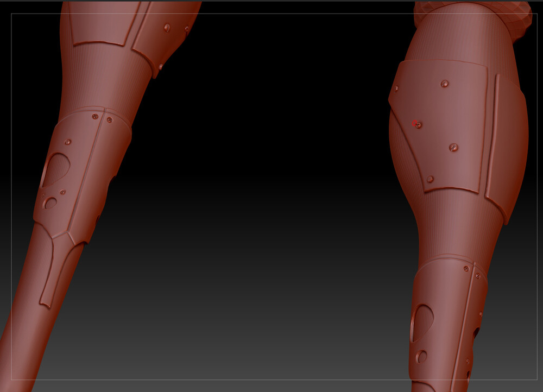Select the topmost screw on the thigh armor plate
543x392 pixels.
coord(445,84)
